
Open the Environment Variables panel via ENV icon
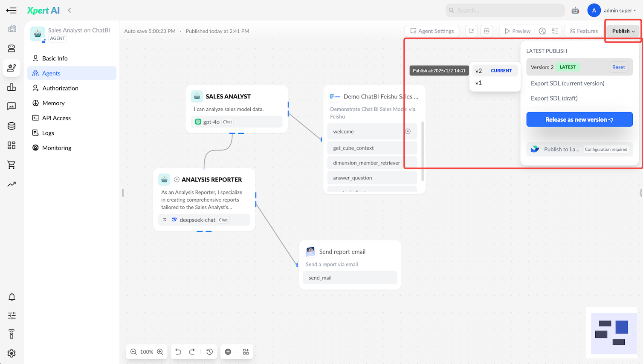[487, 31]
